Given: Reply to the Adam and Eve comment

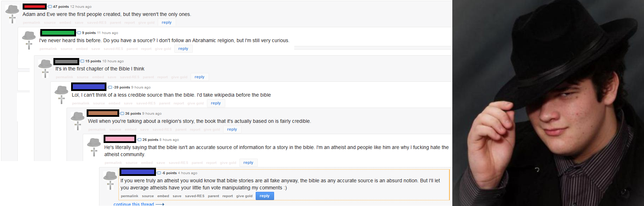Looking at the screenshot, I should 167,23.
